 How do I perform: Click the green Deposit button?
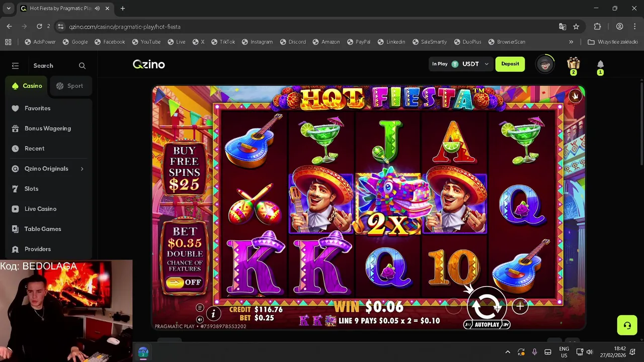(x=510, y=64)
